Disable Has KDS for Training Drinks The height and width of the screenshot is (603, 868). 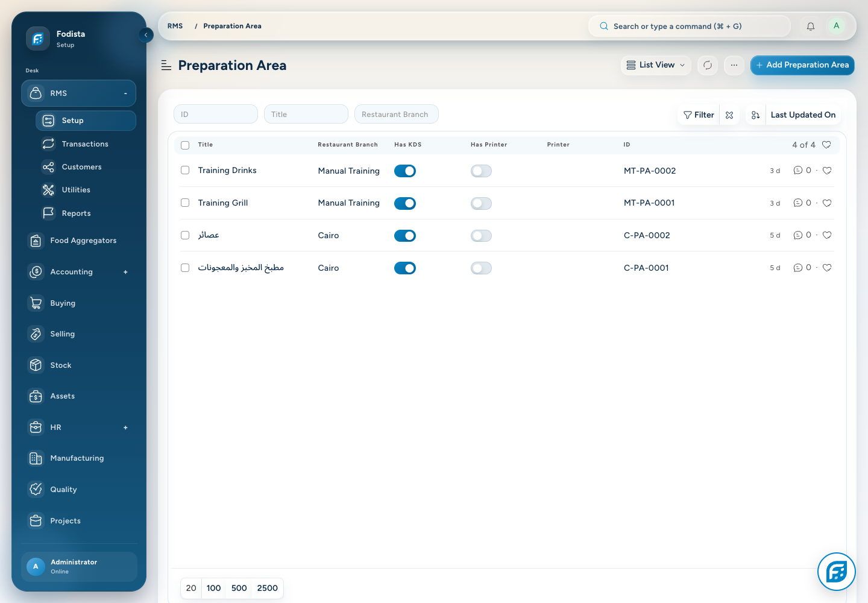coord(405,171)
